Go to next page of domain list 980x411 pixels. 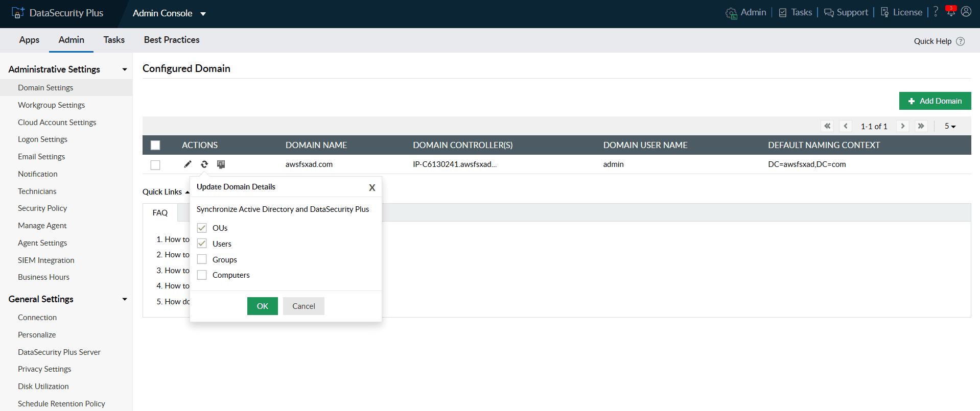903,126
